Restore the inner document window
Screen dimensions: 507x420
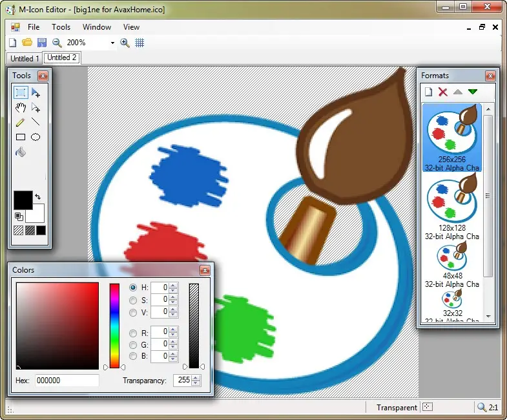(x=482, y=27)
